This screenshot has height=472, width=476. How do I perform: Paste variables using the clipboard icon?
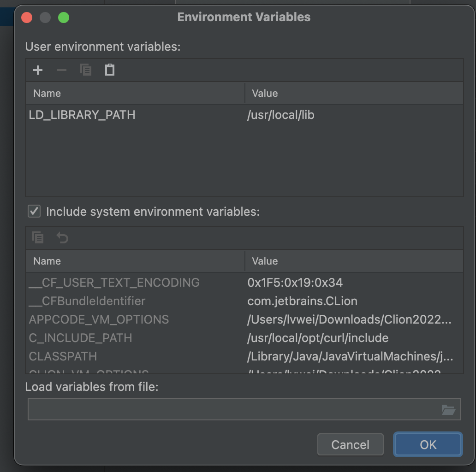click(x=110, y=70)
